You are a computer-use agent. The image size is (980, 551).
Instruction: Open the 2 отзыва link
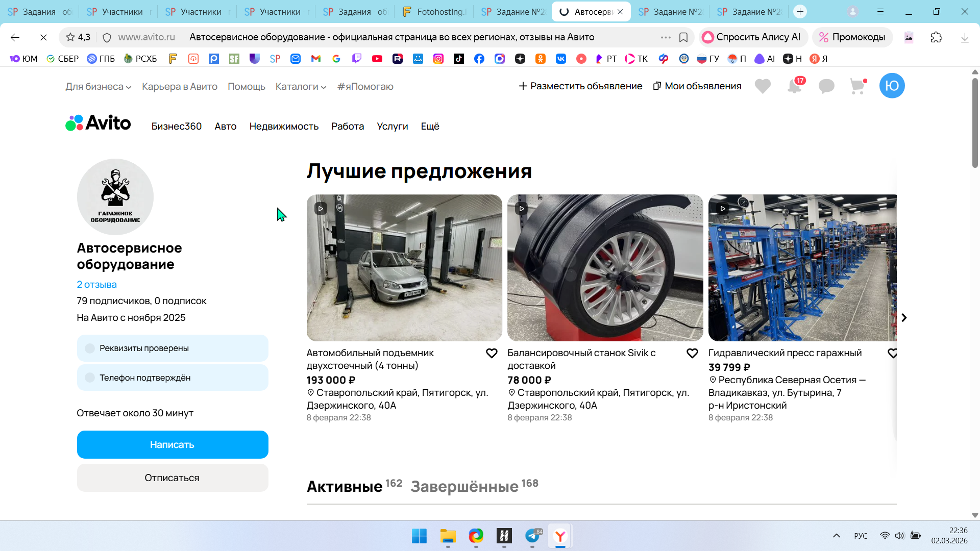click(96, 284)
